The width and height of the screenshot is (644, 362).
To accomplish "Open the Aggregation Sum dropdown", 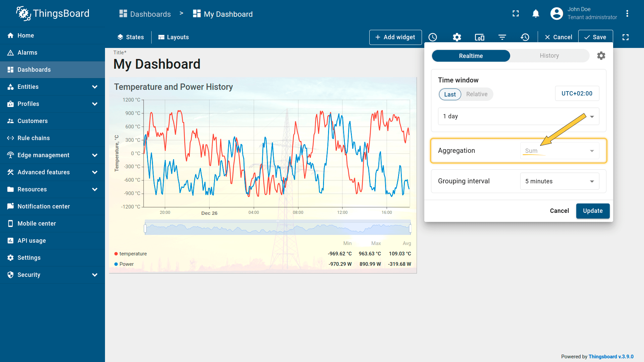I will point(559,151).
